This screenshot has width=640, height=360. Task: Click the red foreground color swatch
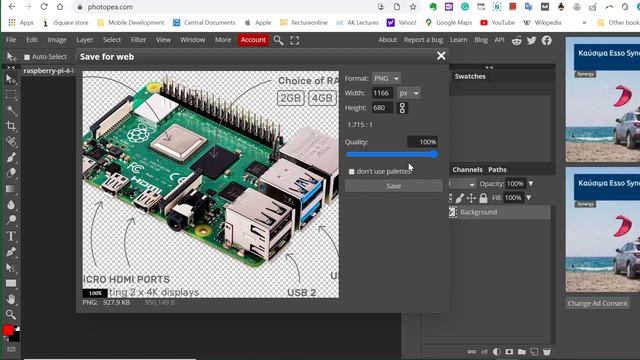click(x=8, y=330)
